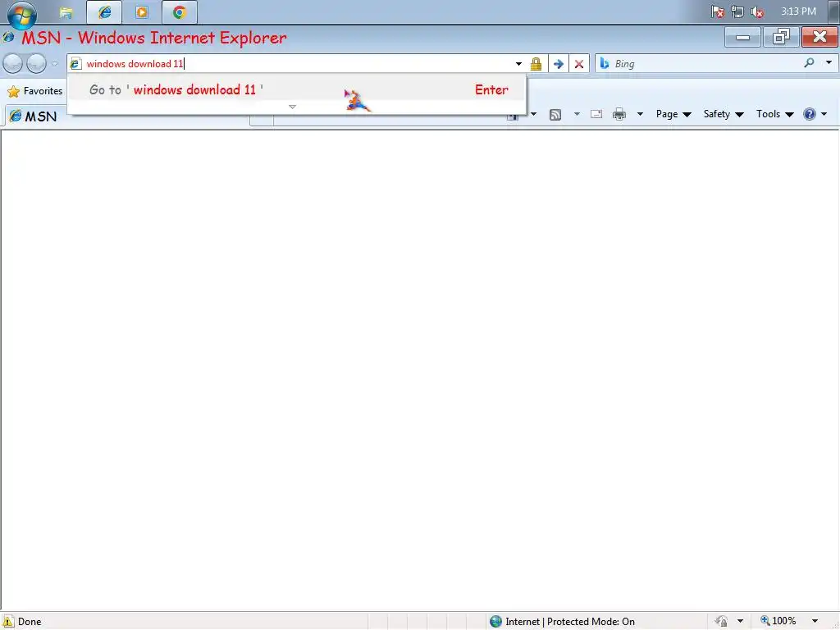Click the status bar privacy lock icon
840x630 pixels.
coord(722,622)
